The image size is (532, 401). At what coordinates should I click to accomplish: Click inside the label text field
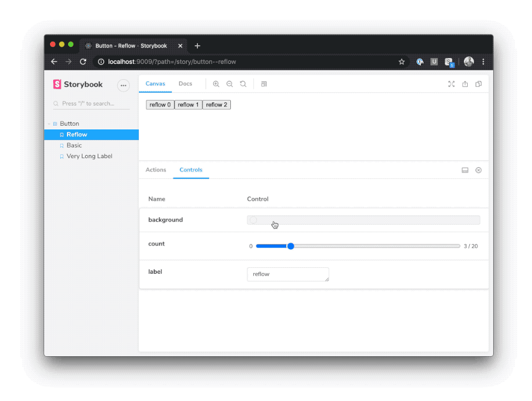(x=288, y=274)
